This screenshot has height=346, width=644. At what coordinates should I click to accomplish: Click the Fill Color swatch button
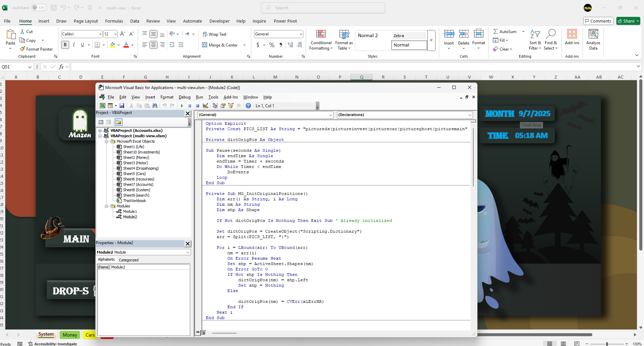point(113,45)
